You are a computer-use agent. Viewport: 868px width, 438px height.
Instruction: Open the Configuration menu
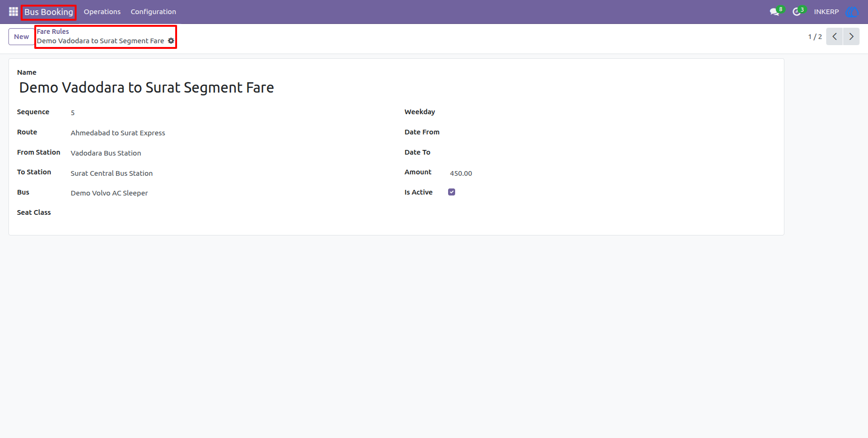(153, 12)
